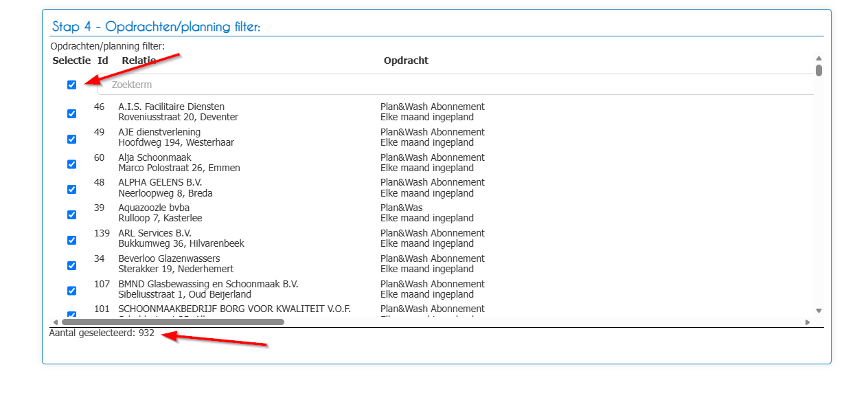
Task: Click the horizontal scrollbar left arrow
Action: (x=55, y=322)
